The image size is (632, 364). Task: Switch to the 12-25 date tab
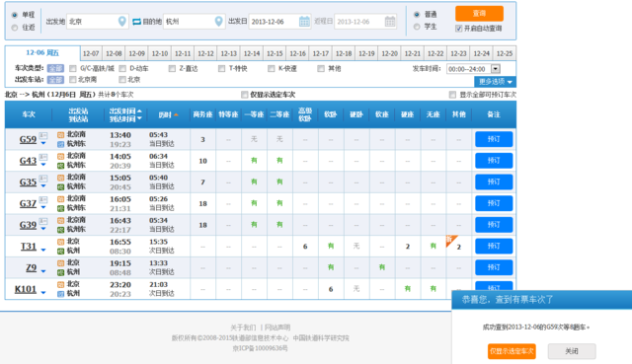505,53
